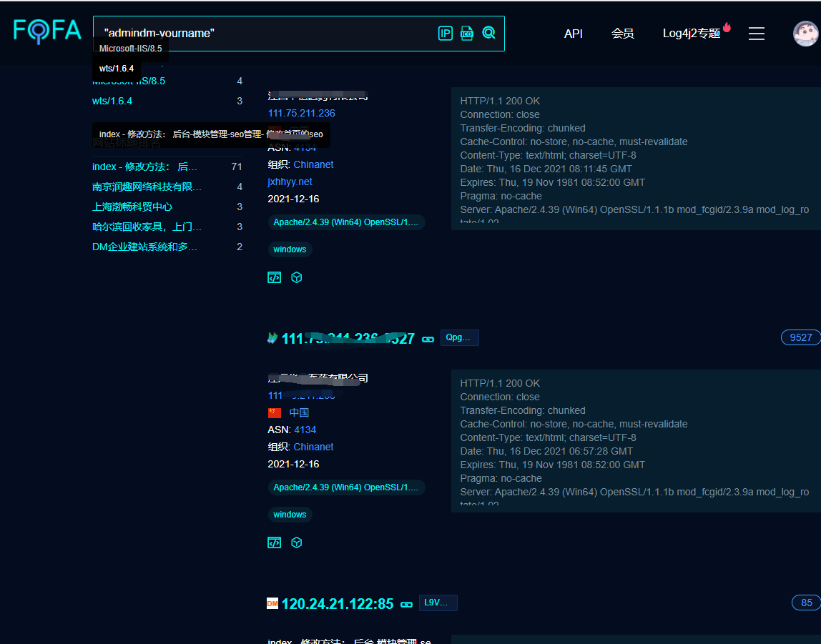Click first result's 'HTTP/1.1 200 OK' header line
The width and height of the screenshot is (821, 644).
click(499, 101)
